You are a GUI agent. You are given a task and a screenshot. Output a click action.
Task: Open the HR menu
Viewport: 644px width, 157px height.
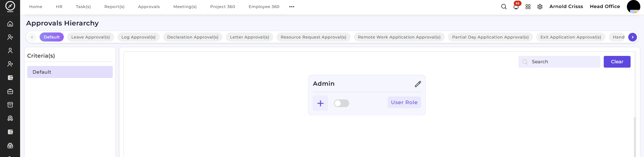59,7
